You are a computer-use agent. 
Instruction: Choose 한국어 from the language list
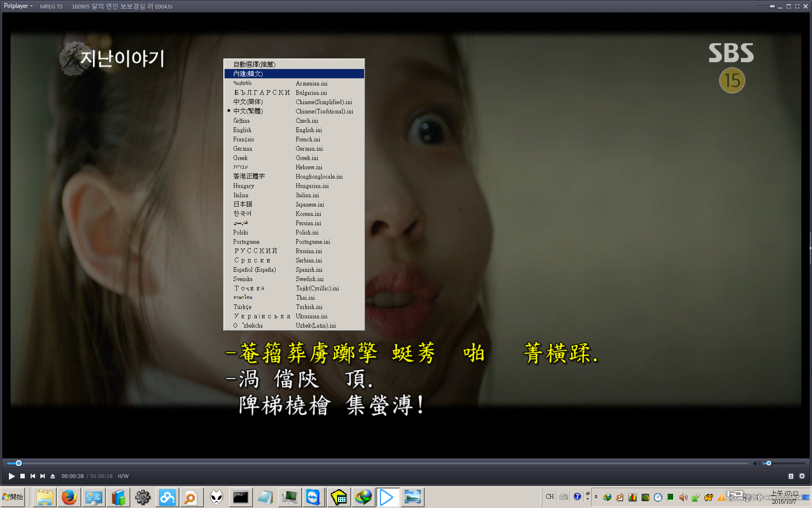tap(242, 214)
